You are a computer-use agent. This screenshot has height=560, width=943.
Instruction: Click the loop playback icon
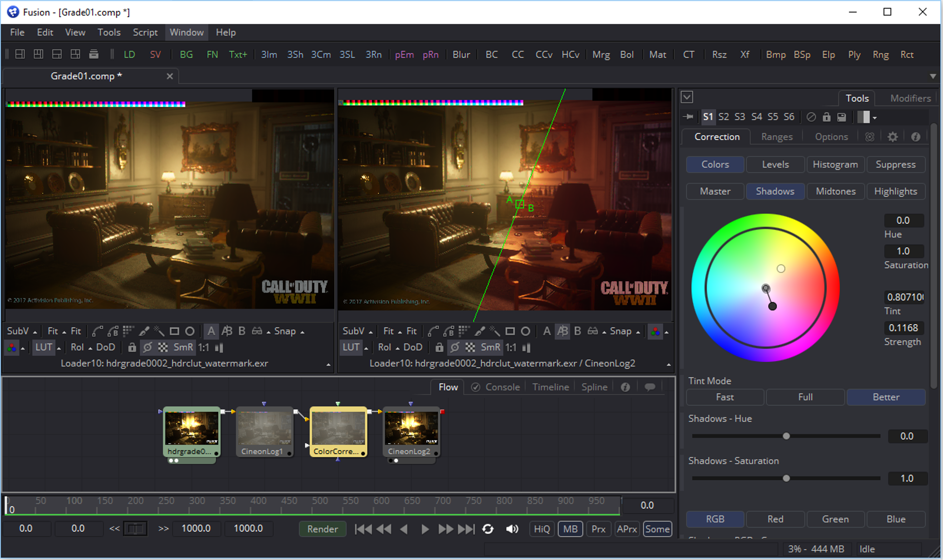pos(487,529)
